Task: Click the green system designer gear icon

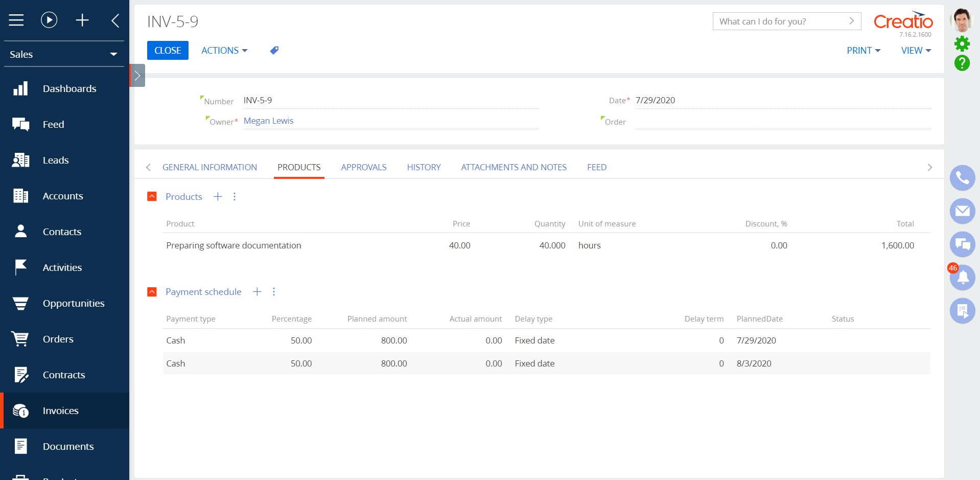Action: click(x=962, y=44)
